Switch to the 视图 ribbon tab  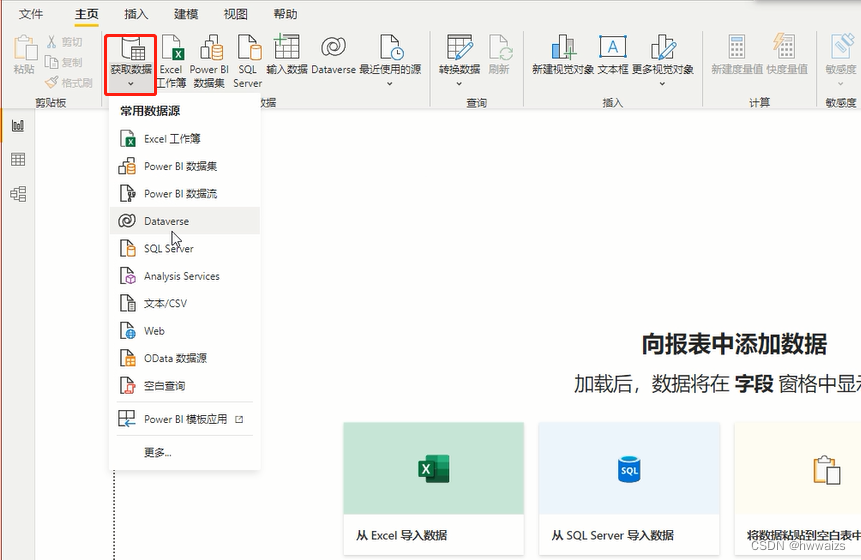click(x=236, y=14)
